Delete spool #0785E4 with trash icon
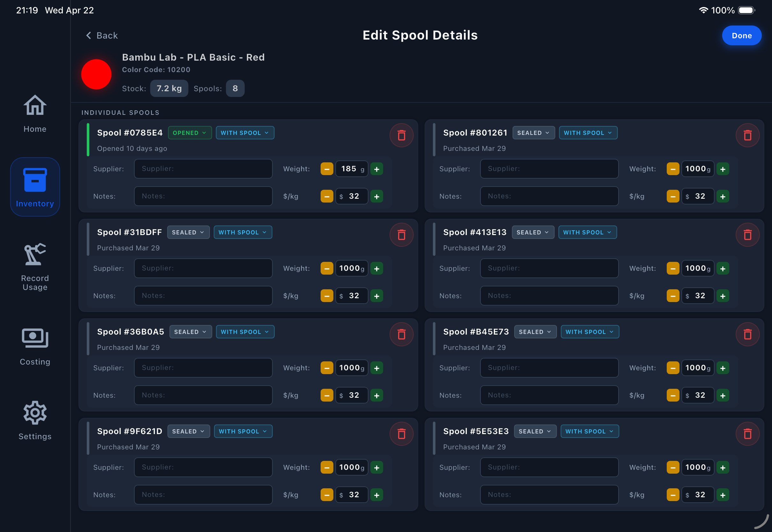The height and width of the screenshot is (532, 772). pyautogui.click(x=401, y=135)
